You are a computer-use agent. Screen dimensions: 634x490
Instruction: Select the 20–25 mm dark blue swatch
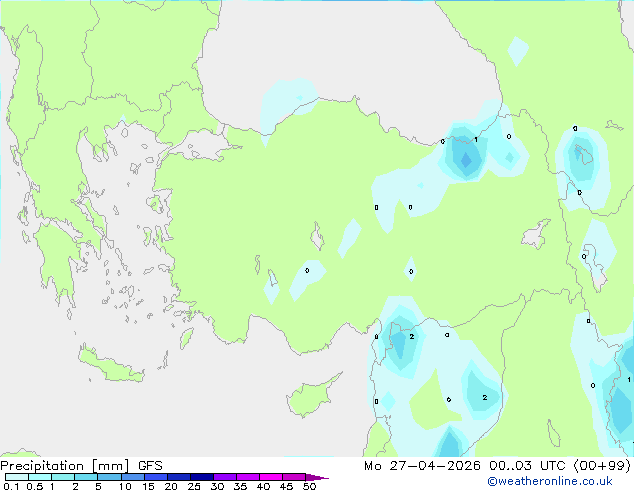pos(179,477)
